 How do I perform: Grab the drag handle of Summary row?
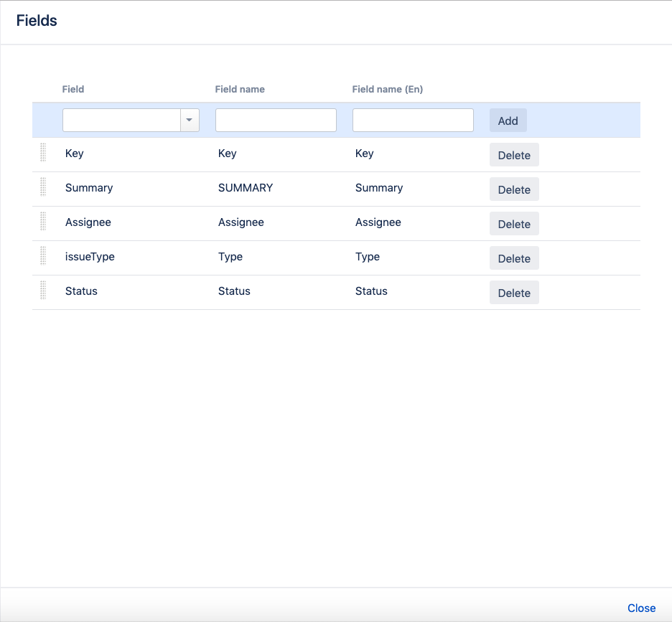[x=43, y=187]
